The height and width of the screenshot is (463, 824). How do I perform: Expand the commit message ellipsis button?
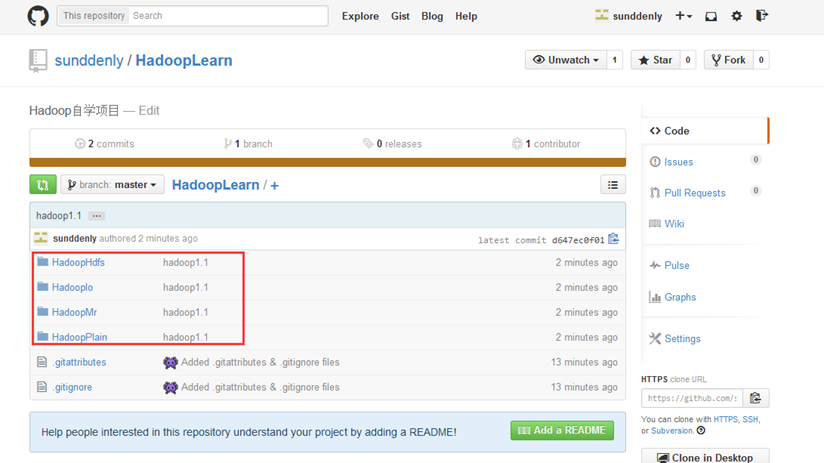96,216
